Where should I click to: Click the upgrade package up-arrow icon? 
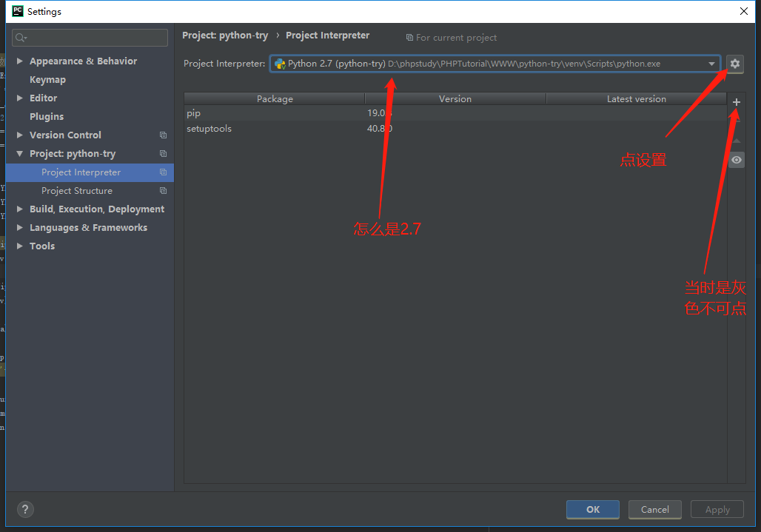[736, 140]
